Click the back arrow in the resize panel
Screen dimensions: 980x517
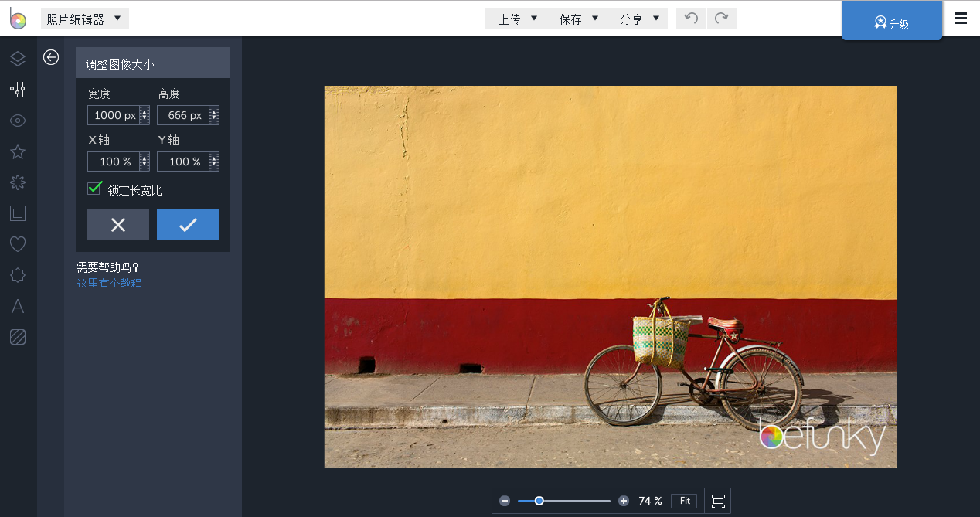point(51,57)
